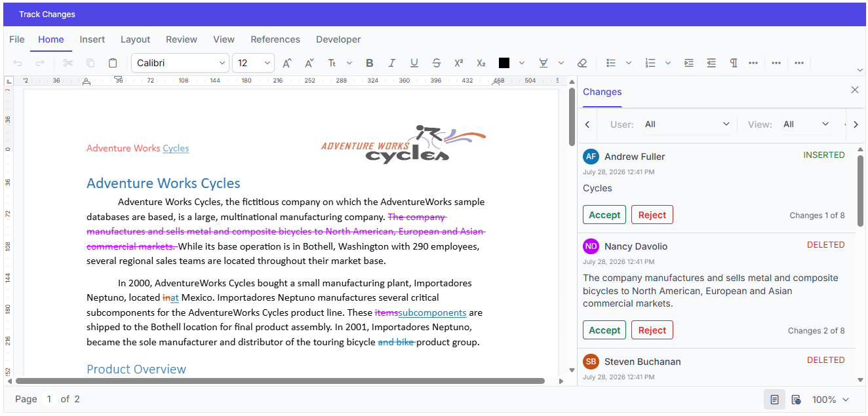Toggle Bold formatting
Viewport: 868px width, 416px height.
(370, 63)
